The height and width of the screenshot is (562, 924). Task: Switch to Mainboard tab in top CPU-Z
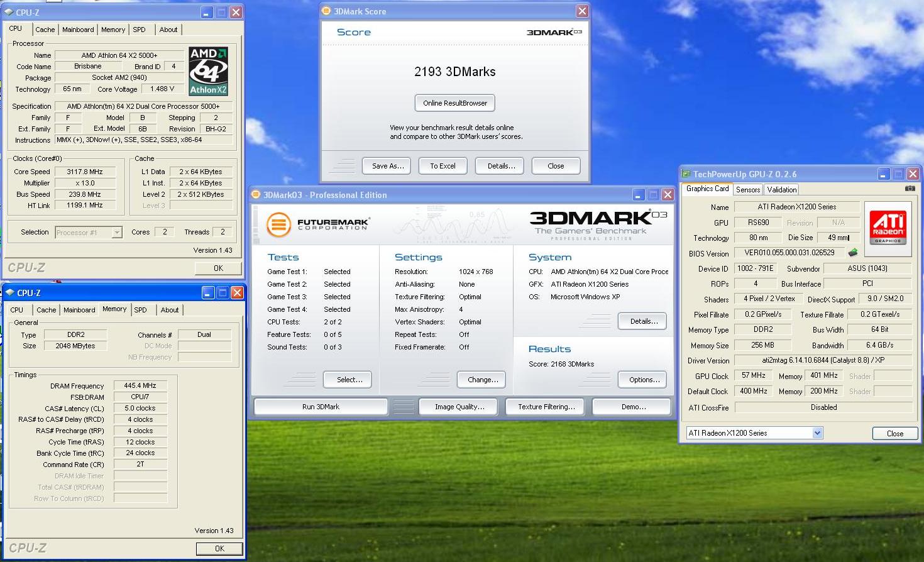click(x=78, y=30)
